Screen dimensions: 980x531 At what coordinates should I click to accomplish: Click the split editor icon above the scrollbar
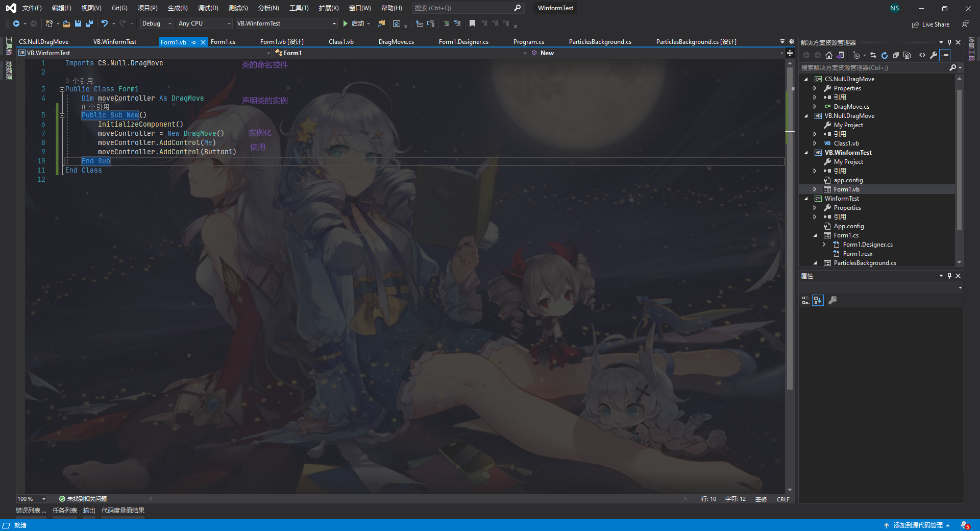790,53
